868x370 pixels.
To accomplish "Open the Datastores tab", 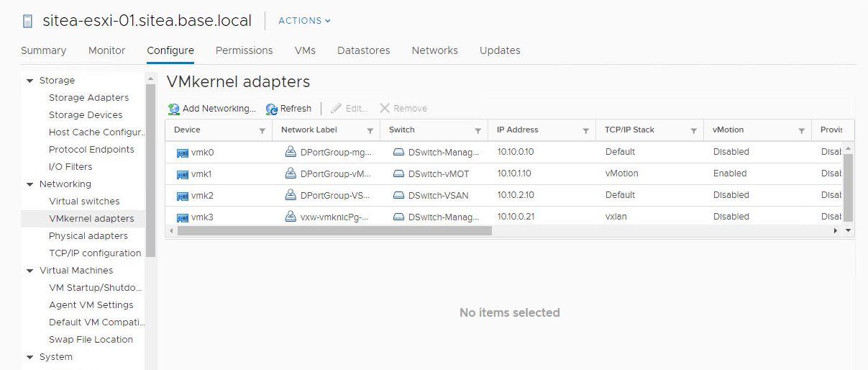I will 363,50.
